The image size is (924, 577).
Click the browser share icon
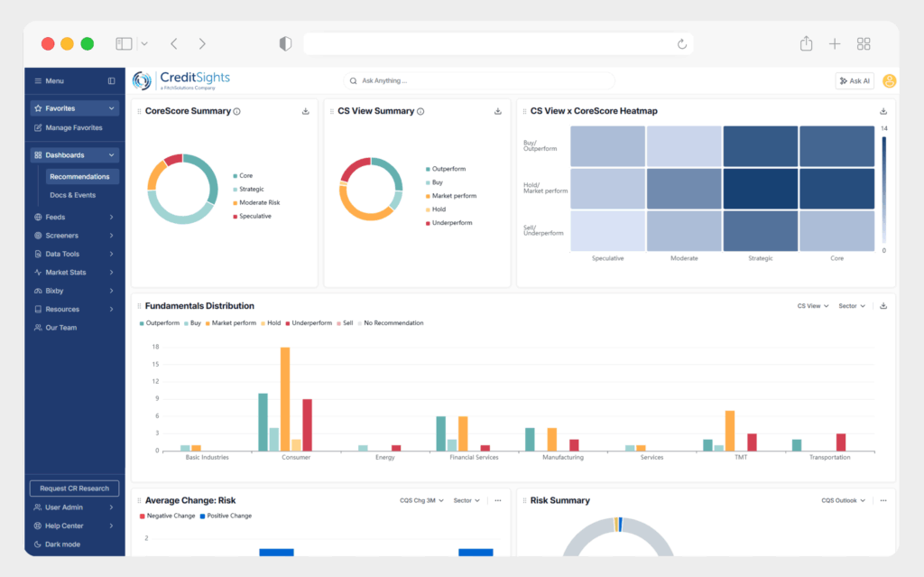(x=806, y=43)
